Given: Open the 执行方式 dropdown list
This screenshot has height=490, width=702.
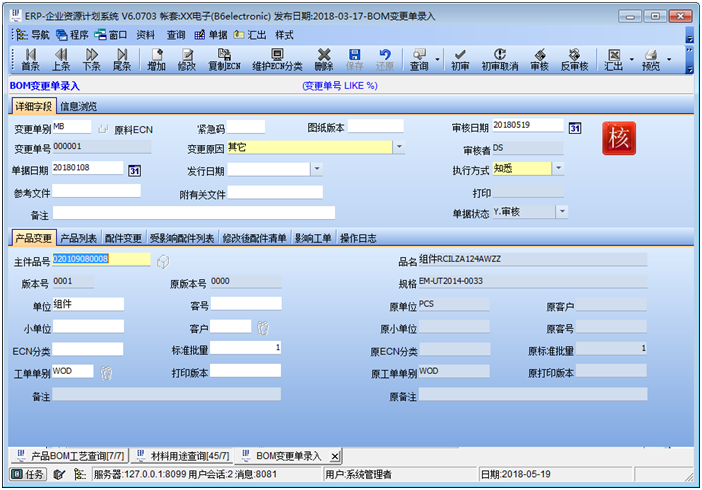Looking at the screenshot, I should point(558,169).
